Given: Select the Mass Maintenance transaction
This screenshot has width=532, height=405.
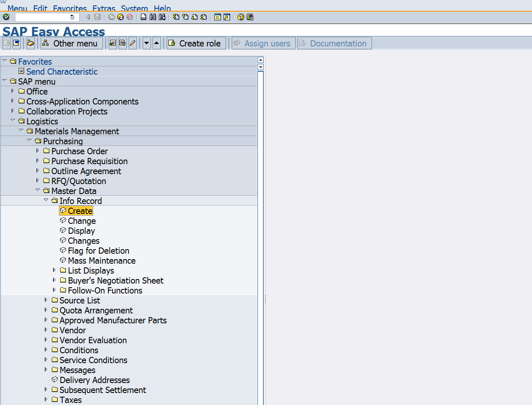Looking at the screenshot, I should pos(102,260).
